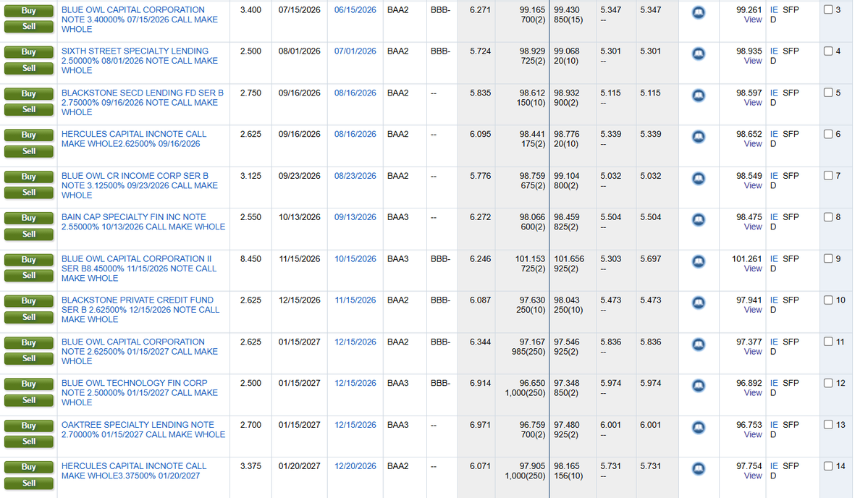
Task: Tick the row 6 selection checkbox
Action: point(828,134)
